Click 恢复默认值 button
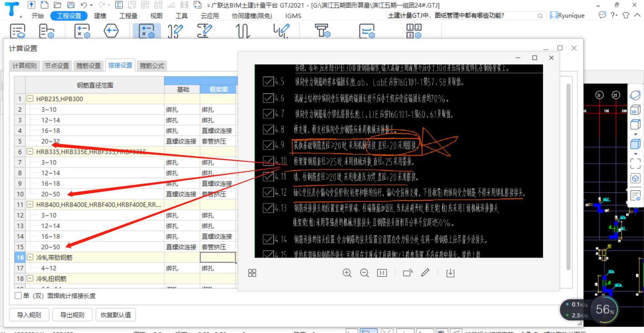Image resolution: width=644 pixels, height=333 pixels. pos(116,315)
